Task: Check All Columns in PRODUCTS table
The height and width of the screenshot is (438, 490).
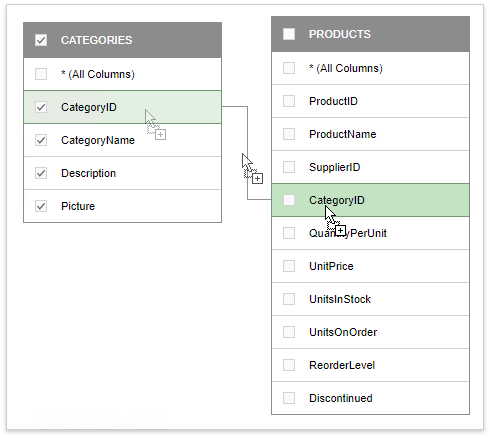Action: pos(289,68)
